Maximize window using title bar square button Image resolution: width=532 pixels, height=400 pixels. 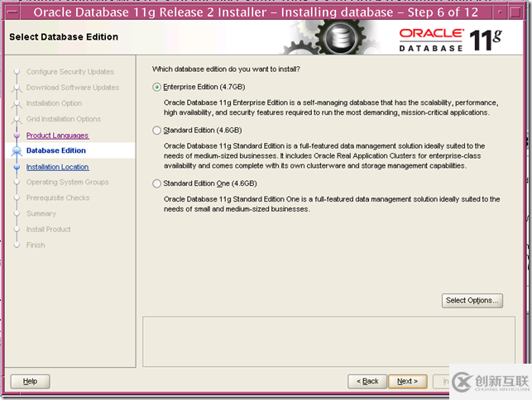(515, 12)
